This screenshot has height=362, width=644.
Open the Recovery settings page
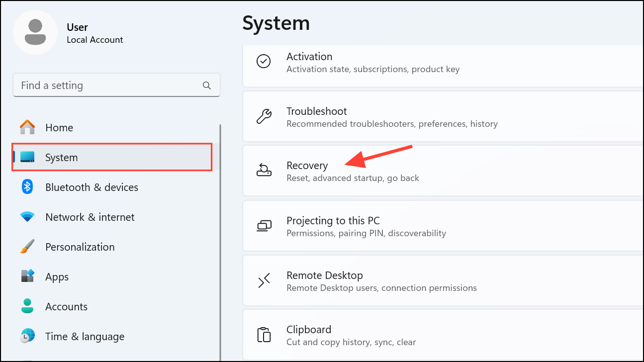pyautogui.click(x=307, y=166)
